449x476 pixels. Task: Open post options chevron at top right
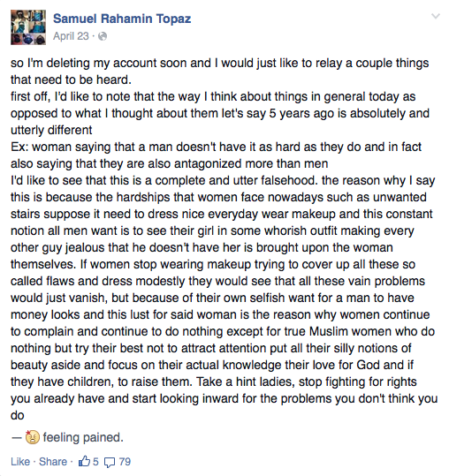[436, 16]
